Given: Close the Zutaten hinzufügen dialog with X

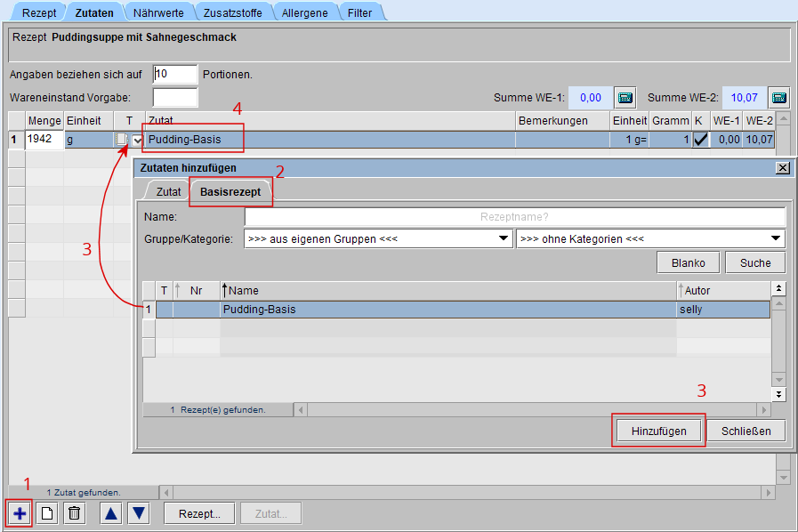Looking at the screenshot, I should click(x=783, y=168).
